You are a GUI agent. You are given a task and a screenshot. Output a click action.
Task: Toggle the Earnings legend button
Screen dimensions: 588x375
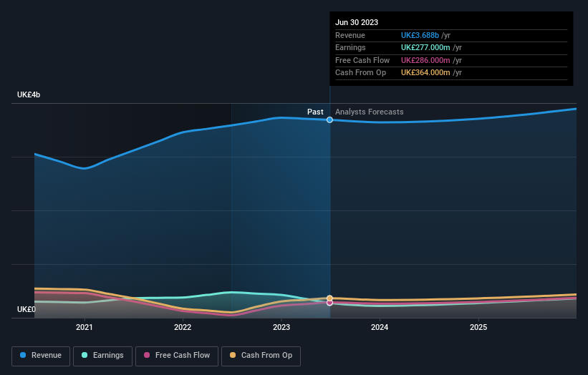(x=102, y=356)
